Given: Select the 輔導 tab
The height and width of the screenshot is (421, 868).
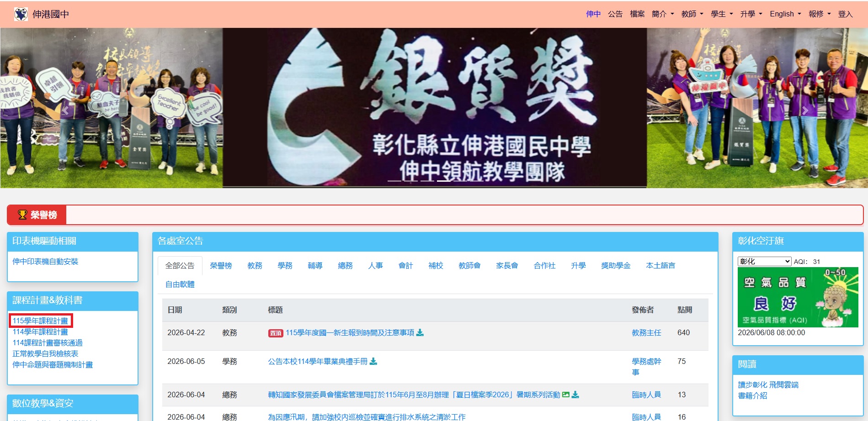Looking at the screenshot, I should click(315, 266).
